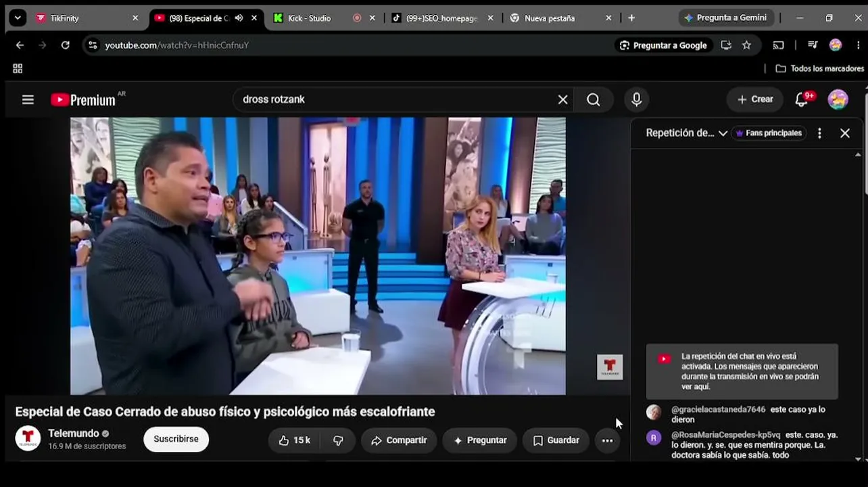The width and height of the screenshot is (868, 487).
Task: Click the Crear button
Action: coord(754,99)
